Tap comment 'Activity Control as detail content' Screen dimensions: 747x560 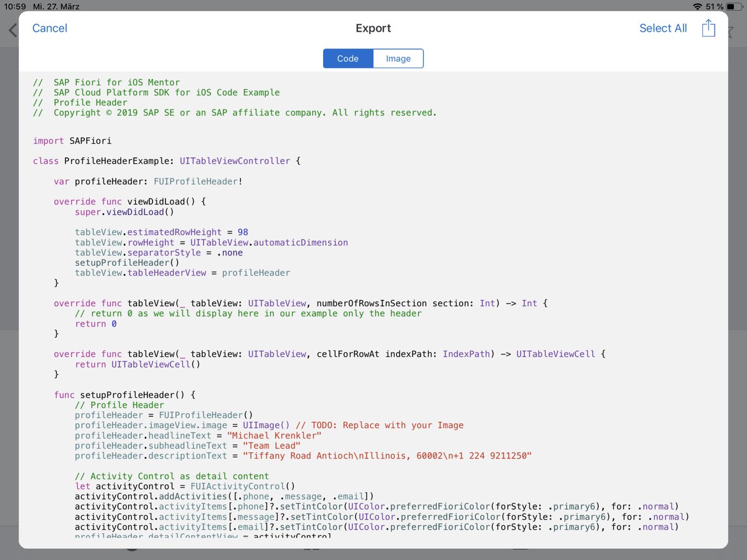point(172,476)
